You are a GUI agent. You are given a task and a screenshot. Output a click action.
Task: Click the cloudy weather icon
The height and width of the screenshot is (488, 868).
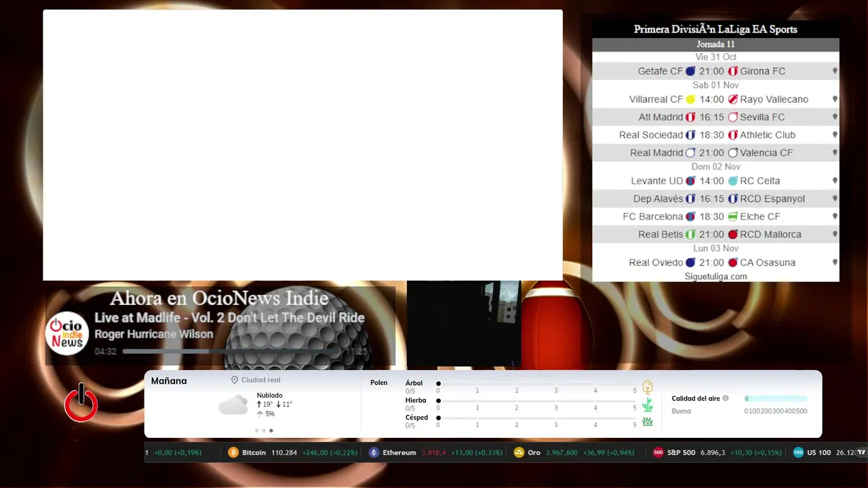point(233,405)
